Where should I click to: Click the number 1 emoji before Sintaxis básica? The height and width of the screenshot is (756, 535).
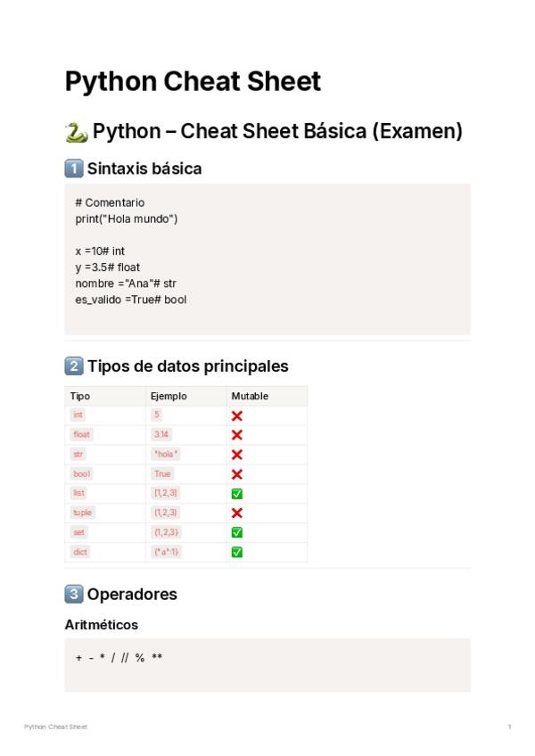coord(74,168)
